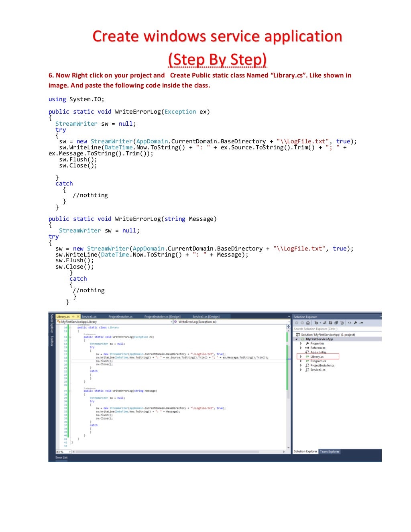Switch to the Service1.cs tab
The image size is (411, 532).
point(89,317)
